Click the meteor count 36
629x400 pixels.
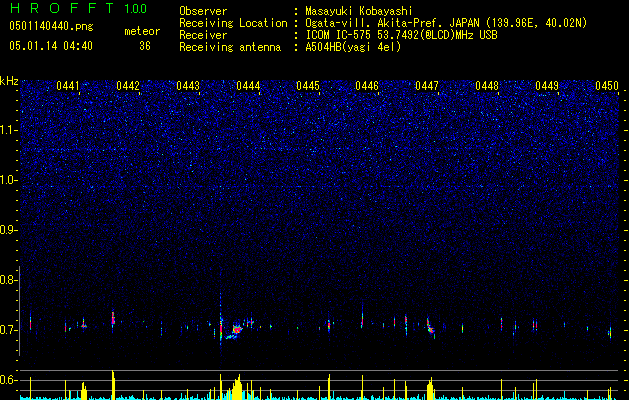click(145, 46)
